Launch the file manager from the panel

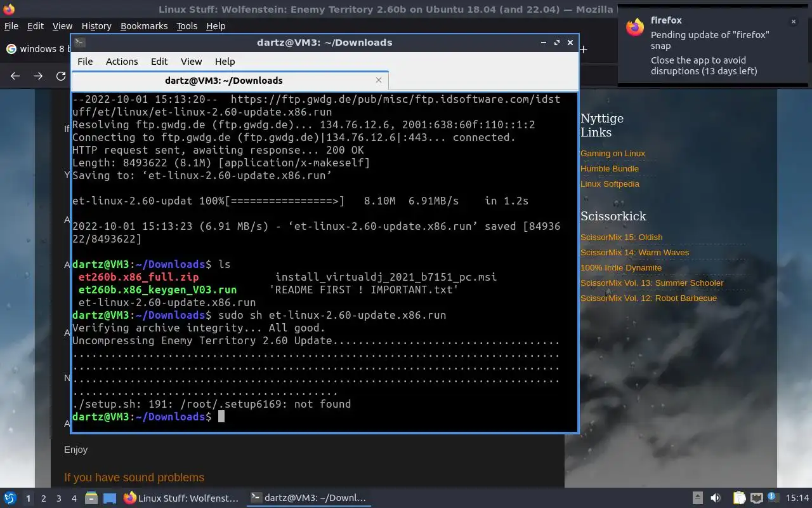click(91, 498)
